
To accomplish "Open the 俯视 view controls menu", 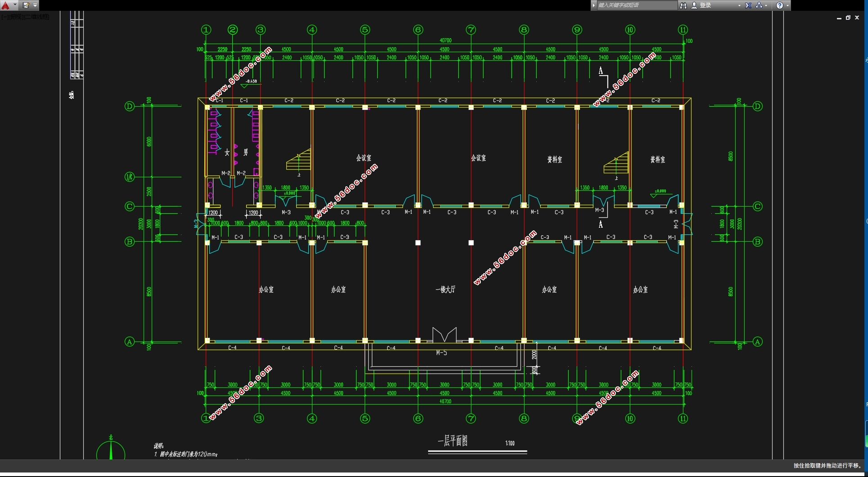I will click(16, 17).
